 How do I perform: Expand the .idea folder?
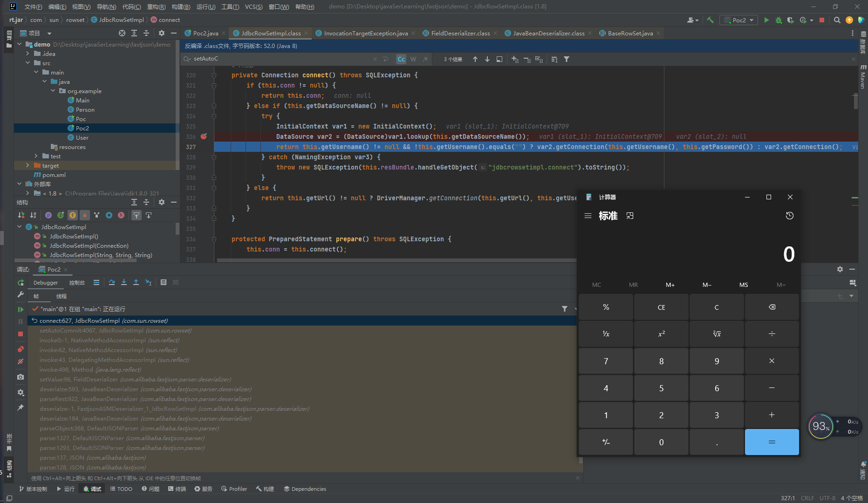(x=28, y=54)
